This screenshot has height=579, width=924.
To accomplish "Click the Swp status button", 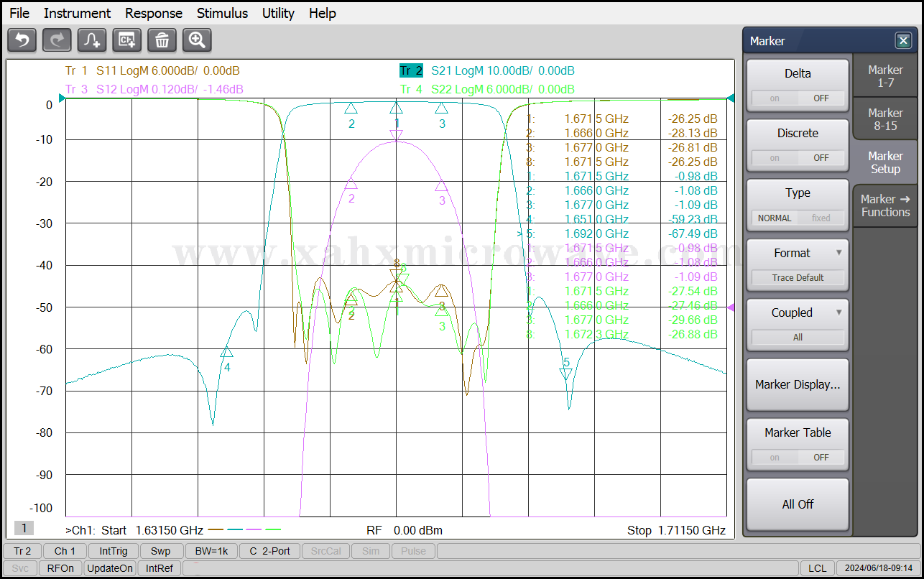I will [161, 551].
